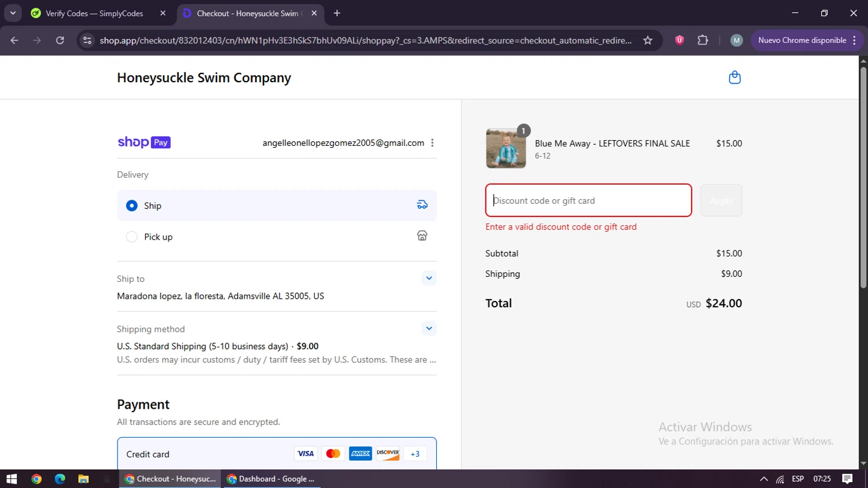This screenshot has height=488, width=868.
Task: Open the shopping bag cart icon
Action: 734,78
